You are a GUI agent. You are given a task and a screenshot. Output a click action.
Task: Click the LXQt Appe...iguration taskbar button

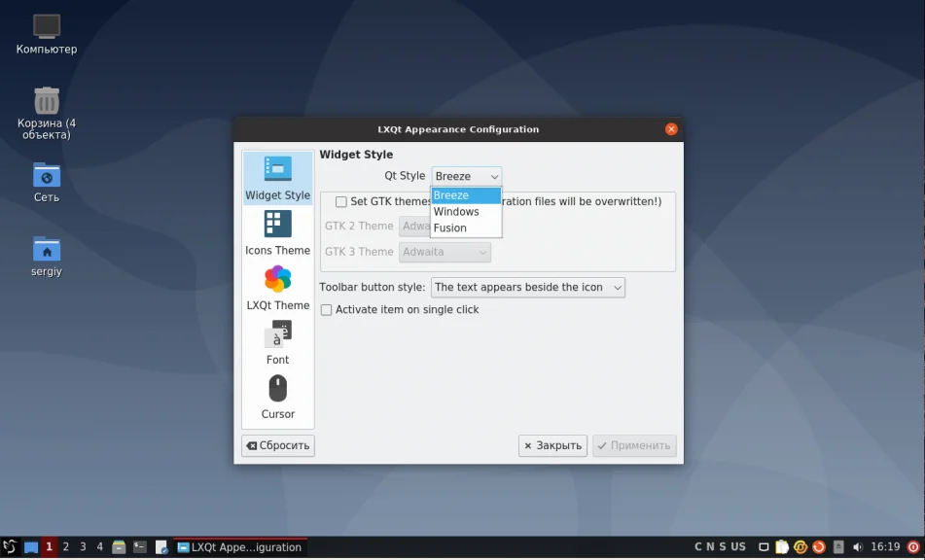(x=240, y=547)
